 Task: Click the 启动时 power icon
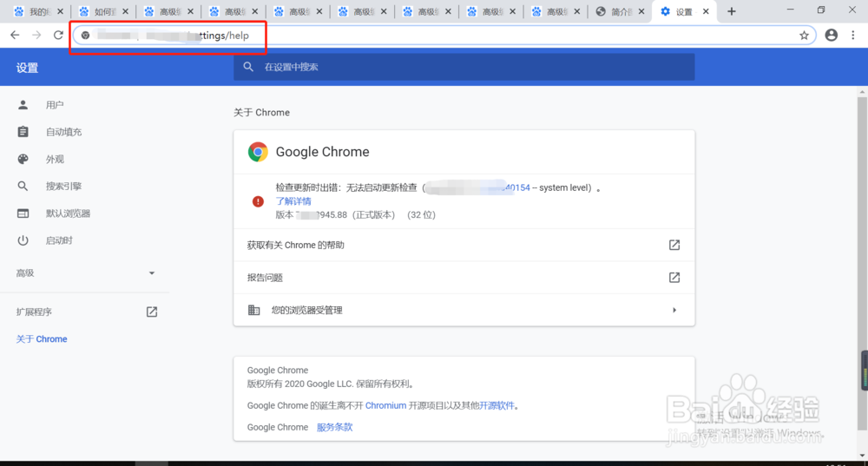(x=23, y=240)
